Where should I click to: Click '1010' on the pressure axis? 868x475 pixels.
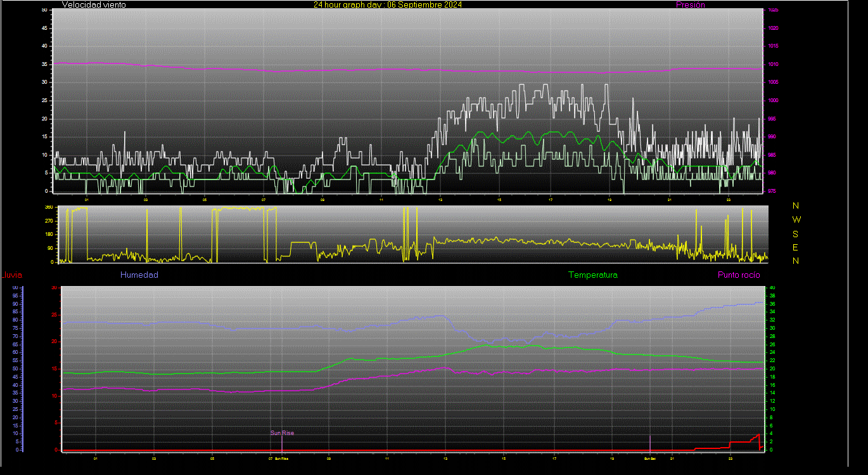tap(772, 64)
